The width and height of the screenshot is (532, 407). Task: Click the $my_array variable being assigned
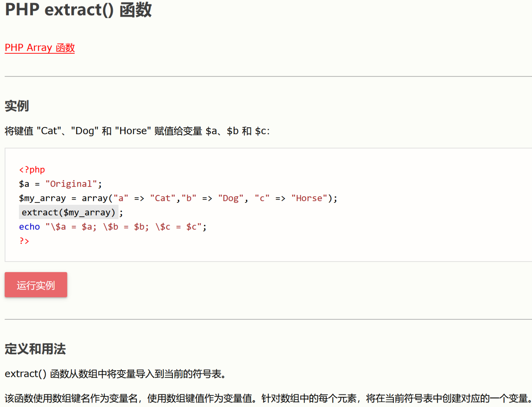pos(42,198)
